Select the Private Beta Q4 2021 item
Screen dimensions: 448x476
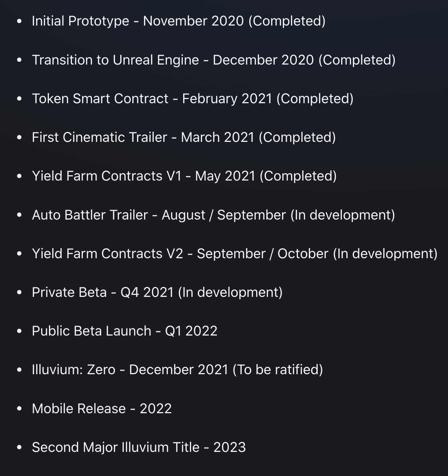tap(157, 292)
